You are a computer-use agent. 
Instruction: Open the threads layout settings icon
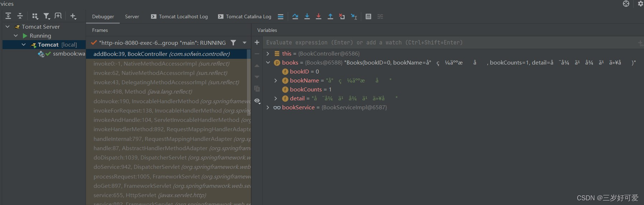coord(281,16)
